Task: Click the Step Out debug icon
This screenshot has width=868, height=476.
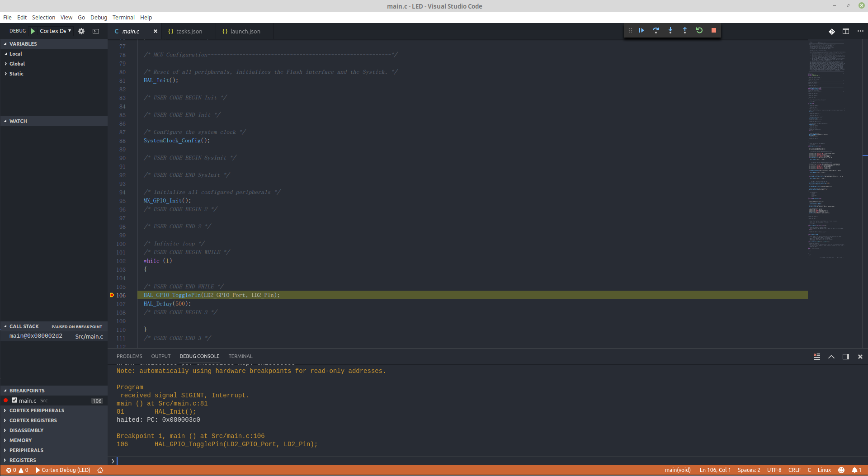Action: 685,30
